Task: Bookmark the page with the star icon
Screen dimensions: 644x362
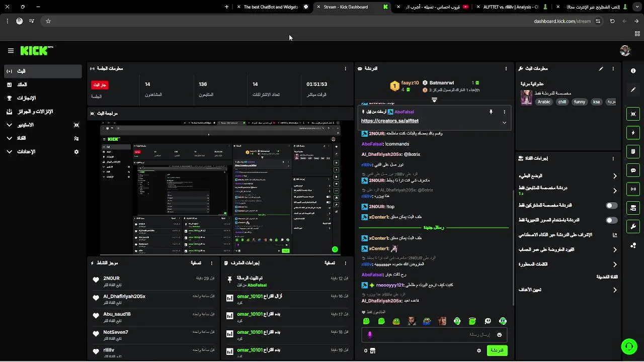Action: click(x=48, y=21)
